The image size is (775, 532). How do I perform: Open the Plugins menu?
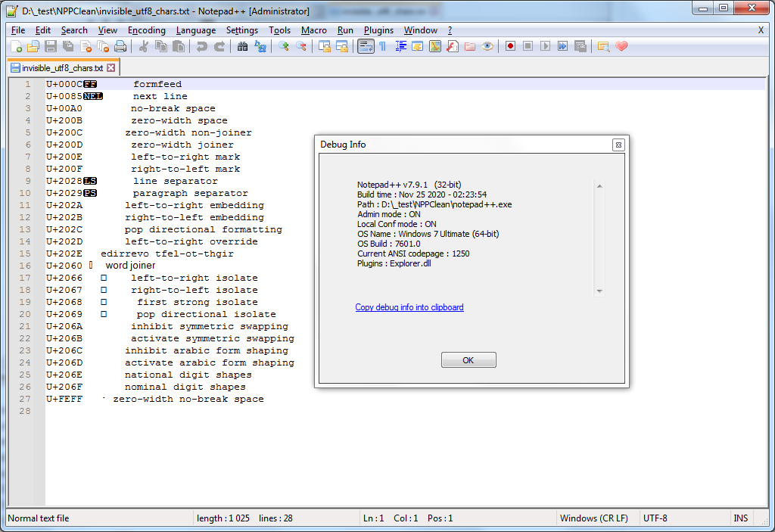(x=378, y=30)
